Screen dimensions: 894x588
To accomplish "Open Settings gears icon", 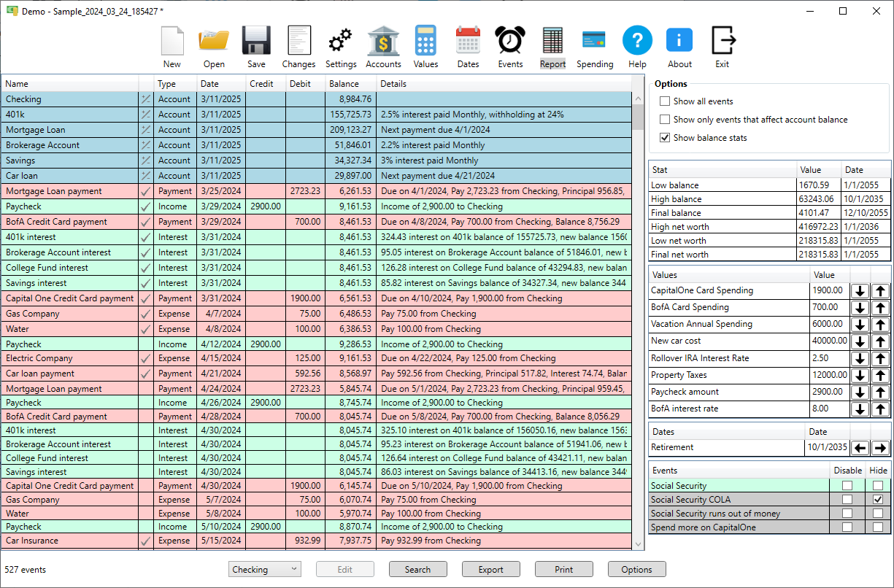I will pos(341,47).
